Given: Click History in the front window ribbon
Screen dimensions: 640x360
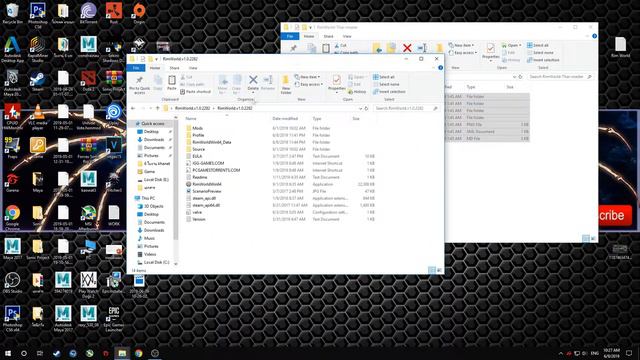Looking at the screenshot, I should tap(357, 92).
